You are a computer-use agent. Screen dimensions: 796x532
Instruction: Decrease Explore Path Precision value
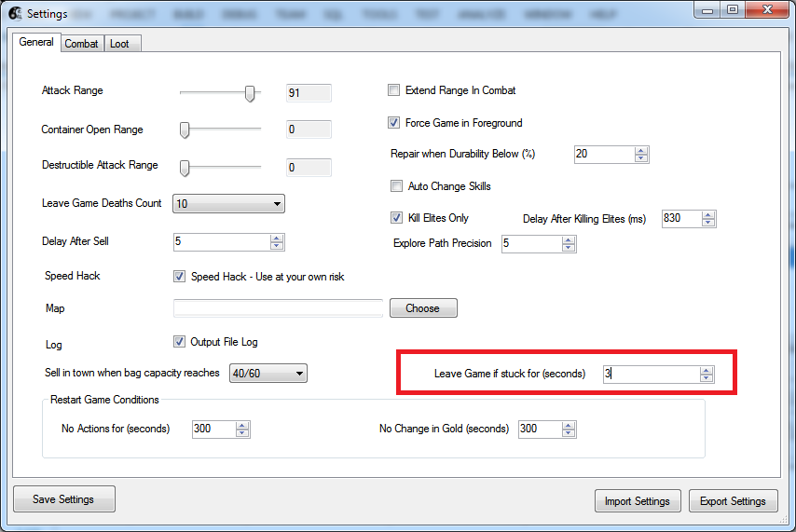pos(569,248)
